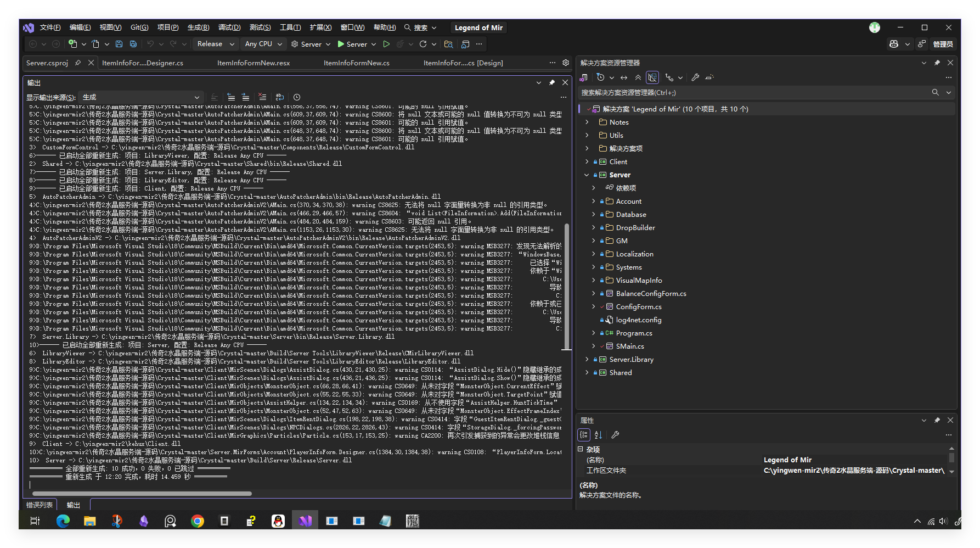Click the New Project icon in the toolbar
980x548 pixels.
72,44
